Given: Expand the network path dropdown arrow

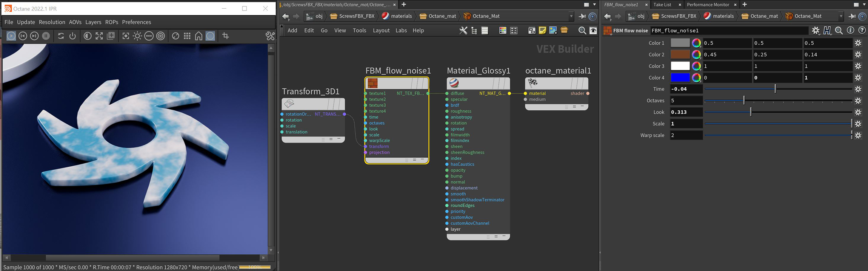Looking at the screenshot, I should pos(571,16).
